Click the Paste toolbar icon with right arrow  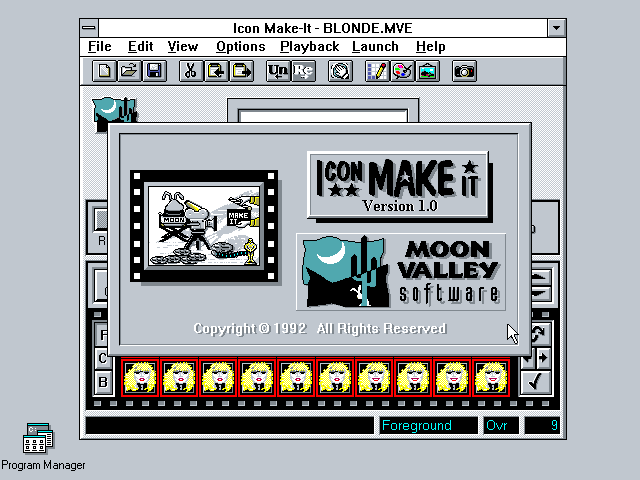coord(241,71)
